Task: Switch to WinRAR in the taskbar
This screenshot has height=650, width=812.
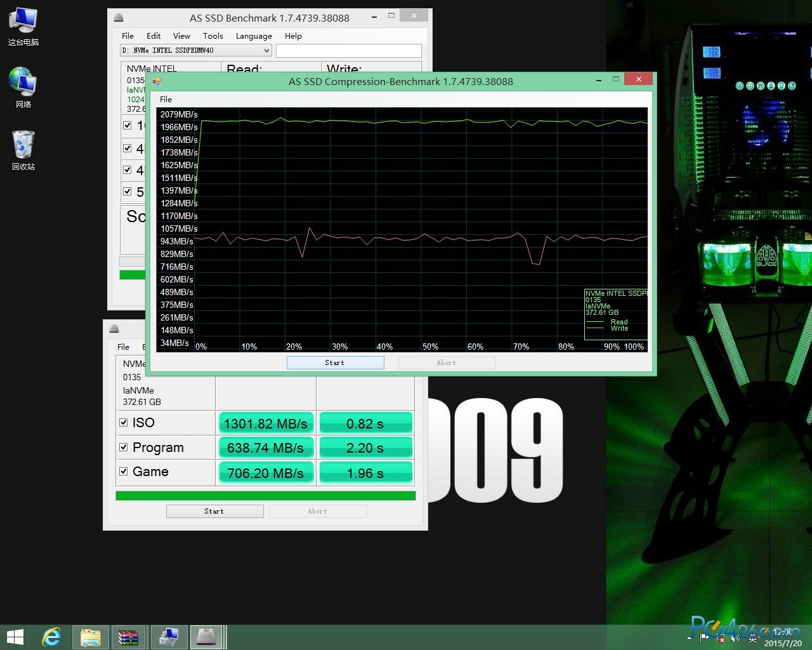Action: [x=129, y=637]
